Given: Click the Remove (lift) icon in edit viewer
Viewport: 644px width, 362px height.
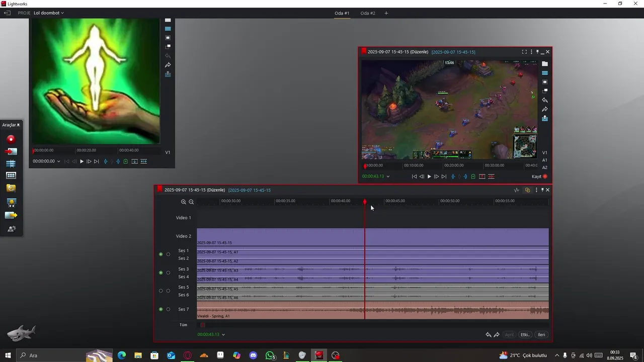Looking at the screenshot, I should click(x=482, y=176).
